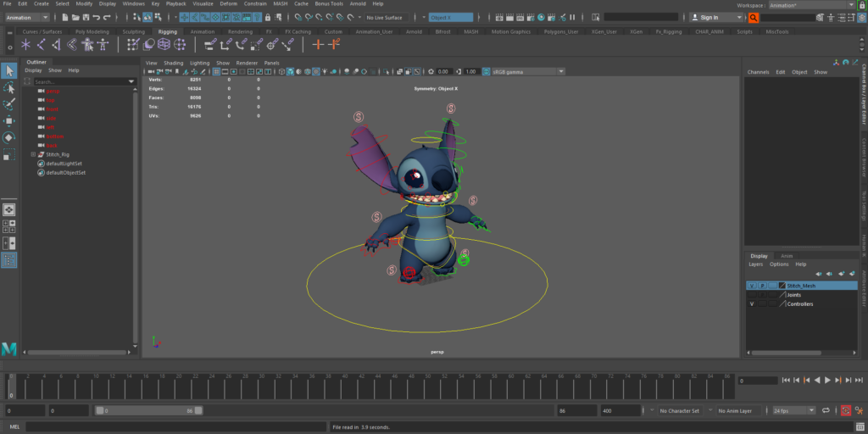Image resolution: width=868 pixels, height=434 pixels.
Task: Switch to the Anim layer tab
Action: point(787,256)
